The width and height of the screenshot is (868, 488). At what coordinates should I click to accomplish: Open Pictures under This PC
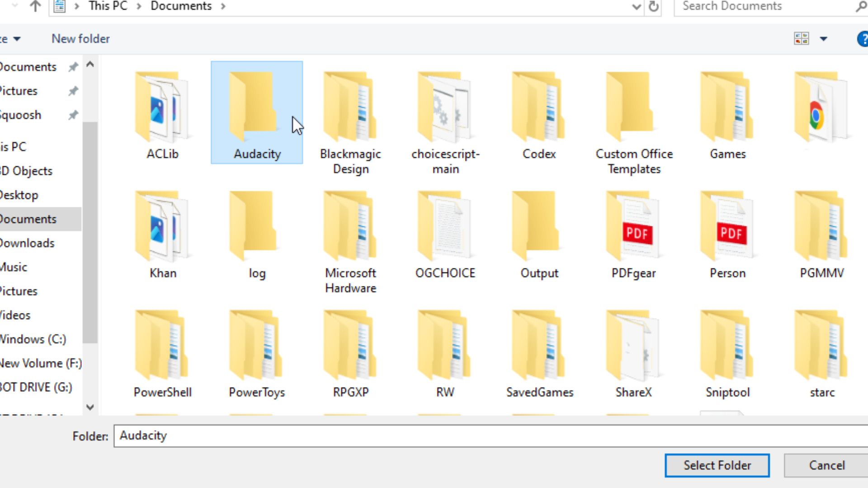(x=19, y=291)
